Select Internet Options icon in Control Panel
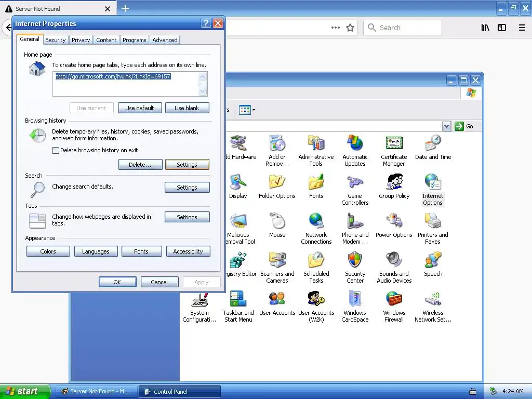 433,189
